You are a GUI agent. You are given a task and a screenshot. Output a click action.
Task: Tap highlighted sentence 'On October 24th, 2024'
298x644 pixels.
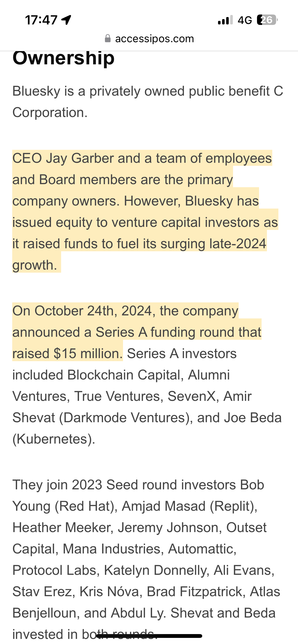pos(82,311)
